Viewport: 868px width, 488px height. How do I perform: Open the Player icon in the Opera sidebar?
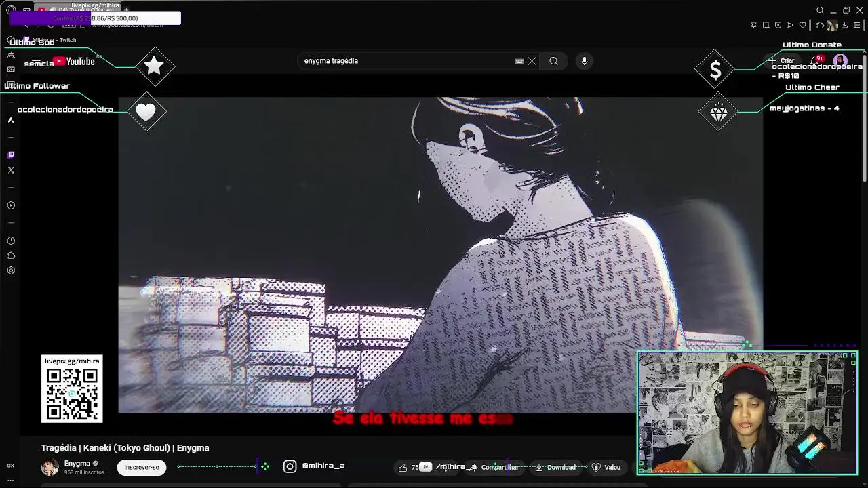pyautogui.click(x=11, y=205)
